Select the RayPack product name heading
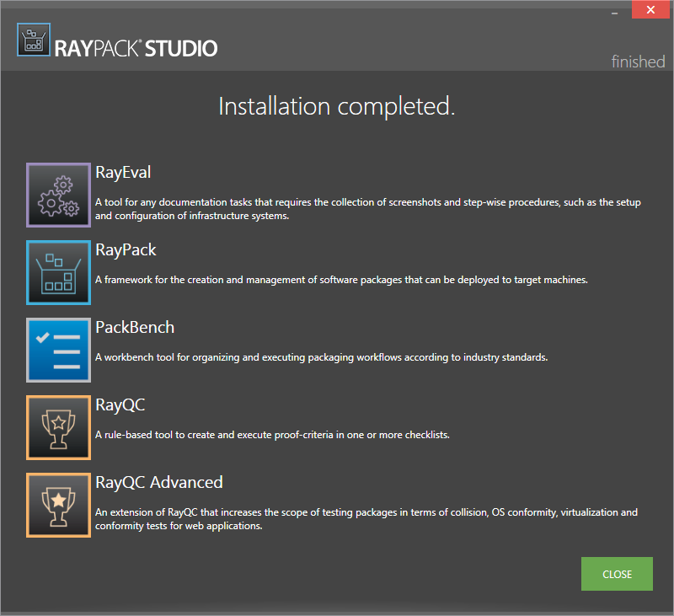Image resolution: width=674 pixels, height=616 pixels. point(126,250)
